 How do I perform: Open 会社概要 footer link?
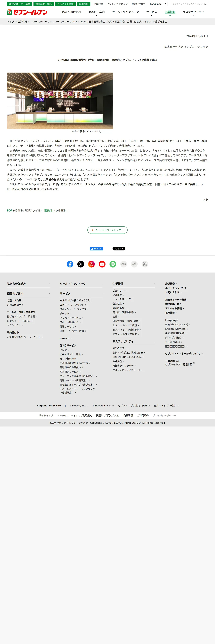click(x=118, y=295)
